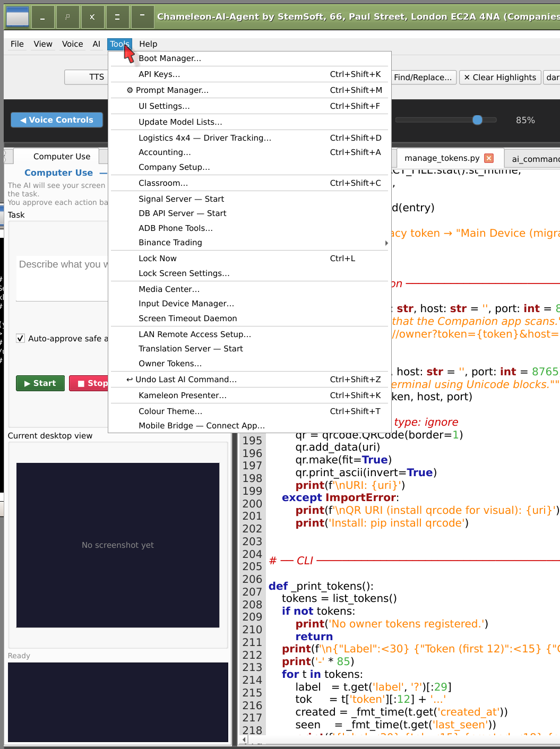Open ADB Phone Tools
The width and height of the screenshot is (560, 749).
249,228
